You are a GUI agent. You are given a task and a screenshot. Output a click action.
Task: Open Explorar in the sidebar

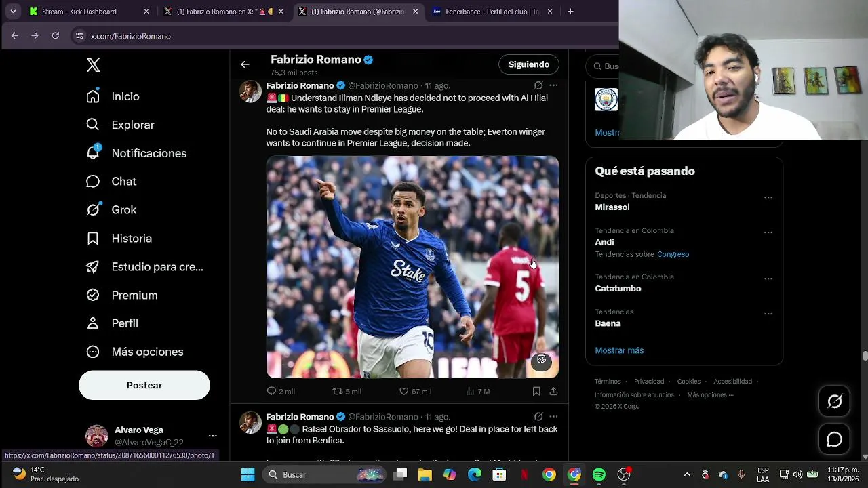[121, 125]
